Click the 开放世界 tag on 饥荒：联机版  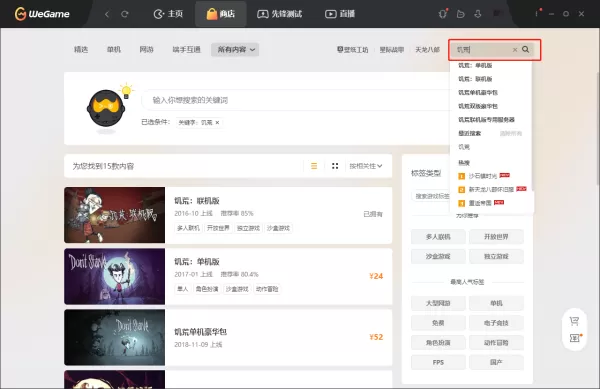[x=218, y=228]
